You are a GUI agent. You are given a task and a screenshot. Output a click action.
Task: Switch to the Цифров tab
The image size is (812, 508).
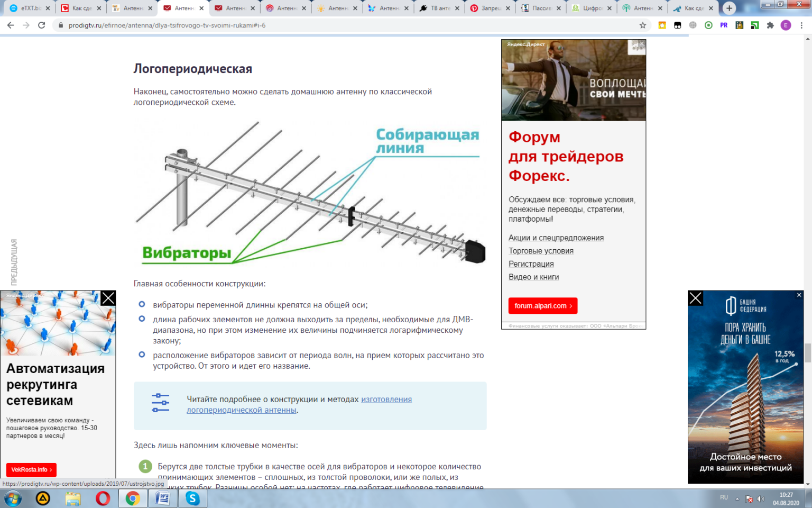pos(592,8)
